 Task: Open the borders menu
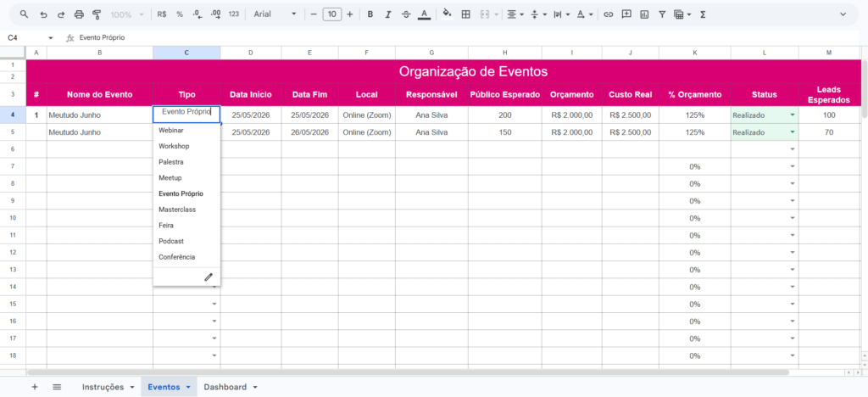pyautogui.click(x=466, y=14)
